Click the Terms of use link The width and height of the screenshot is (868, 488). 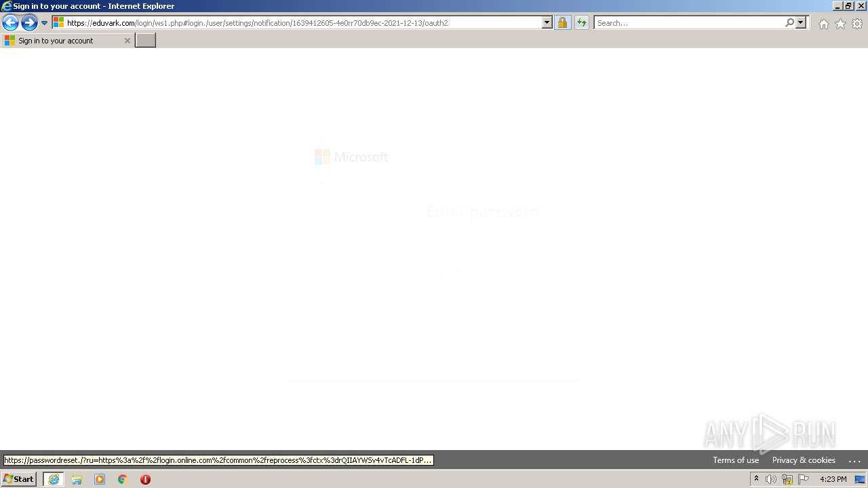tap(736, 460)
